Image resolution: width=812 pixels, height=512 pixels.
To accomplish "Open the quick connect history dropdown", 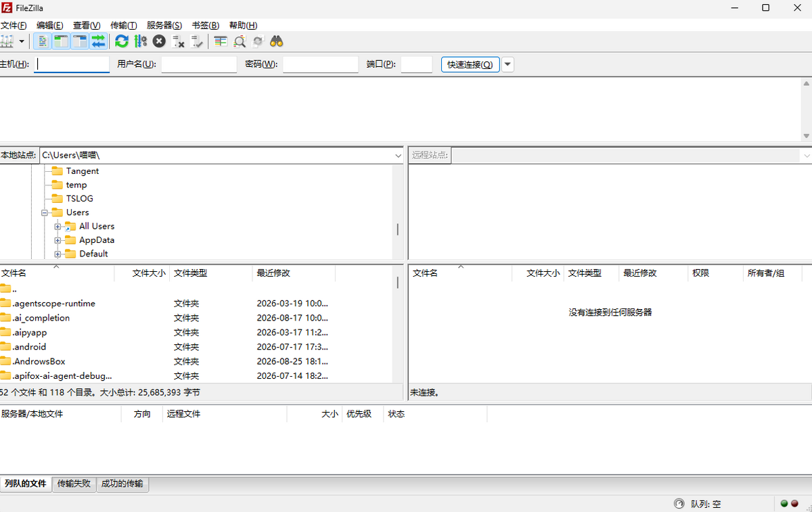I will [x=507, y=64].
